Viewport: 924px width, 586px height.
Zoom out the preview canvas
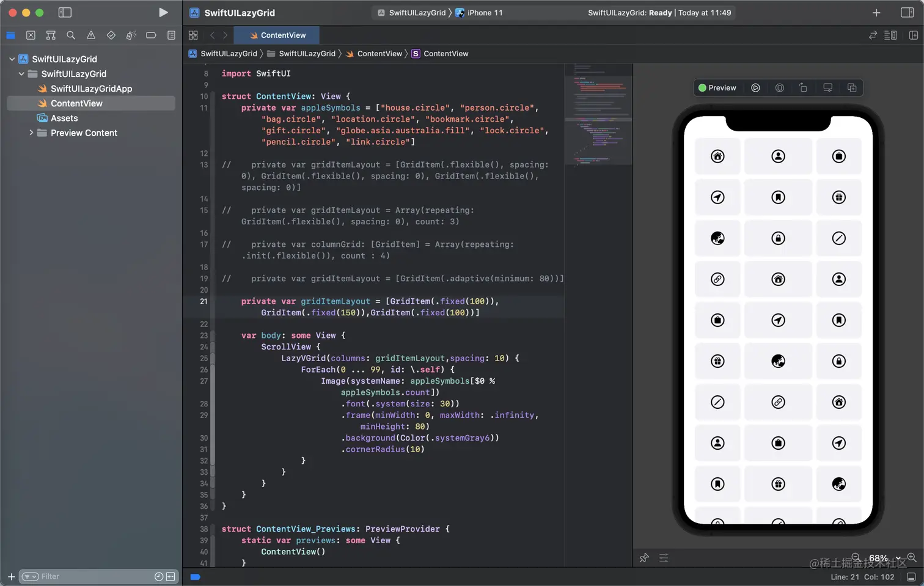tap(856, 557)
